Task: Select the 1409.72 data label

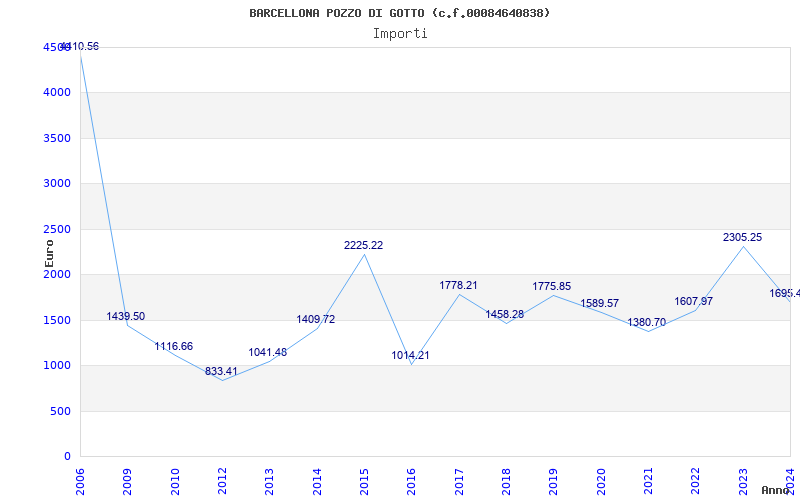Action: pyautogui.click(x=316, y=319)
